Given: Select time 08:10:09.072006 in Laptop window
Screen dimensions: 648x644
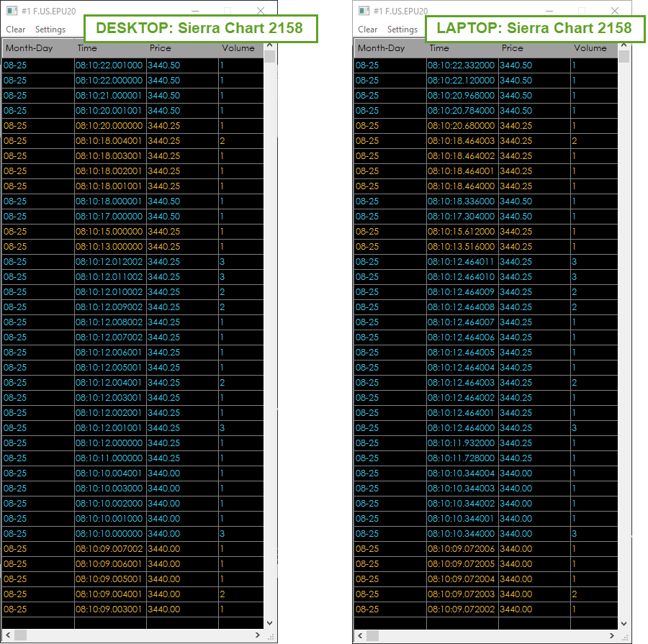Looking at the screenshot, I should point(462,548).
